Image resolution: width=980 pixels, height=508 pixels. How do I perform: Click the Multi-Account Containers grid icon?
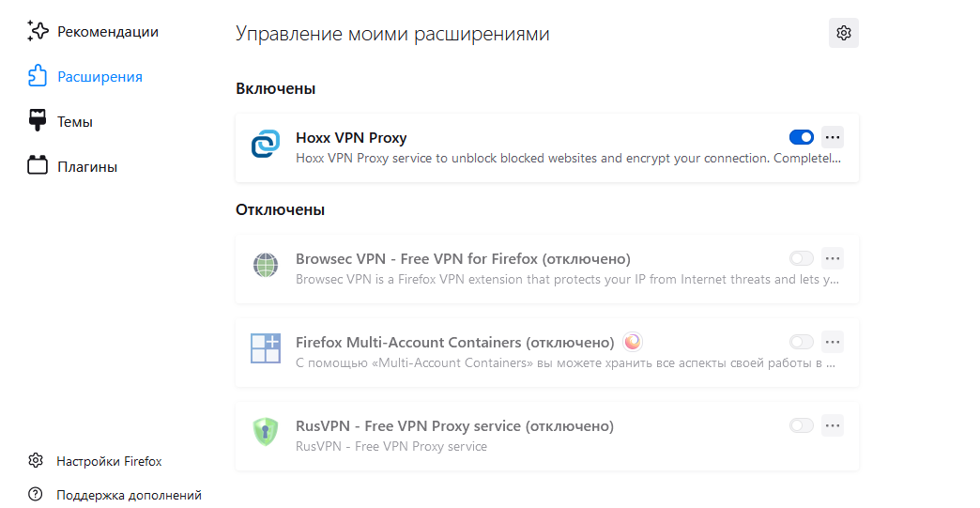(266, 348)
